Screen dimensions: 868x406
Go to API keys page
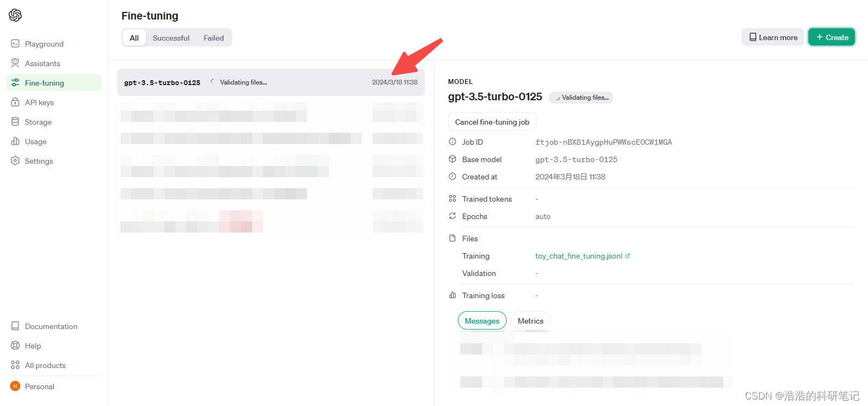[x=54, y=102]
